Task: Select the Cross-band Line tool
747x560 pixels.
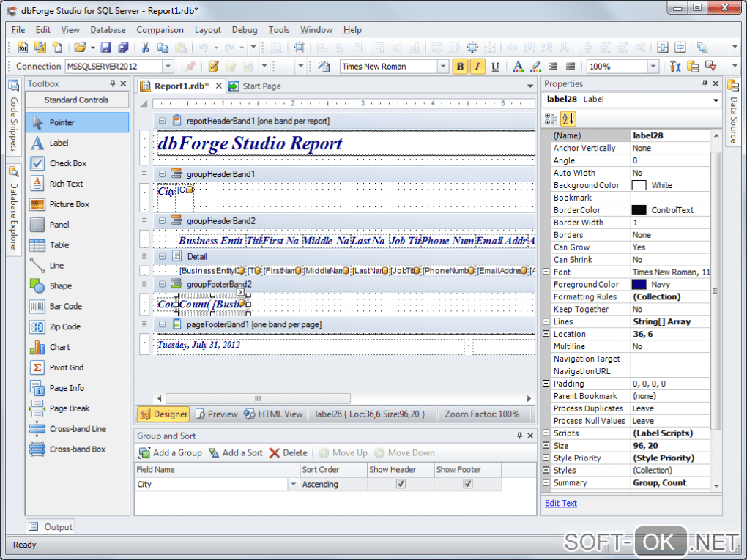Action: coord(77,429)
